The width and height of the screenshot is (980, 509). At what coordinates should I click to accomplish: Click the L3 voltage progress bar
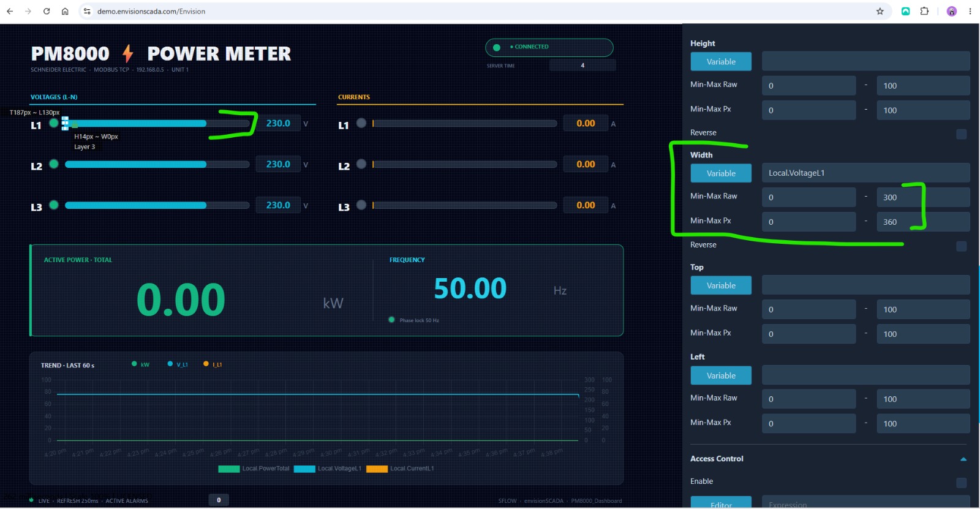(x=157, y=205)
